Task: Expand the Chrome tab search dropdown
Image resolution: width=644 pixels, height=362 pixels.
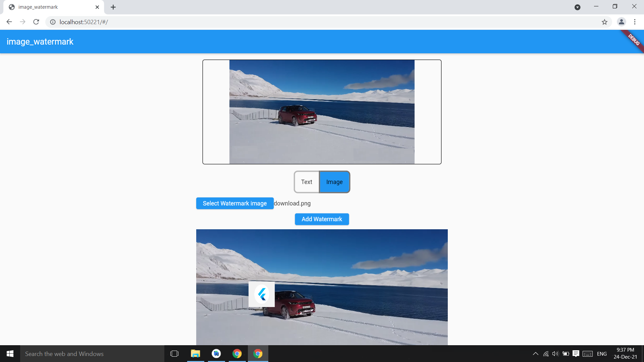Action: [577, 7]
